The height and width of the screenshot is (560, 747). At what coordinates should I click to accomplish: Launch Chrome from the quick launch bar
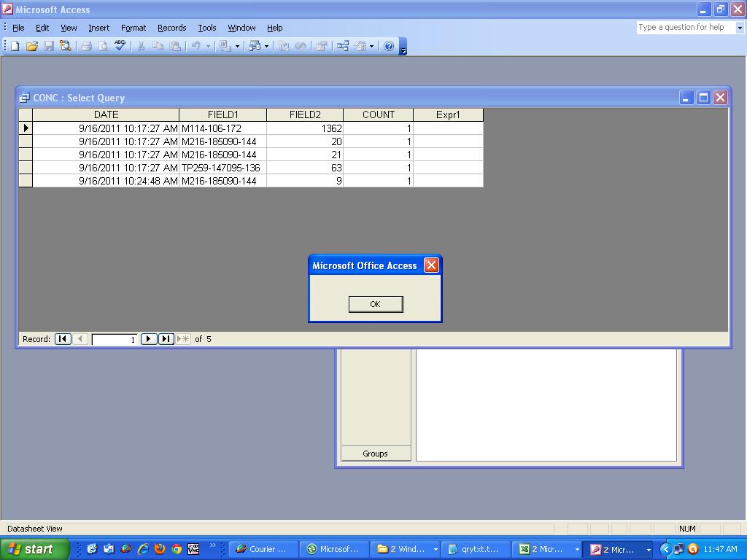[177, 549]
